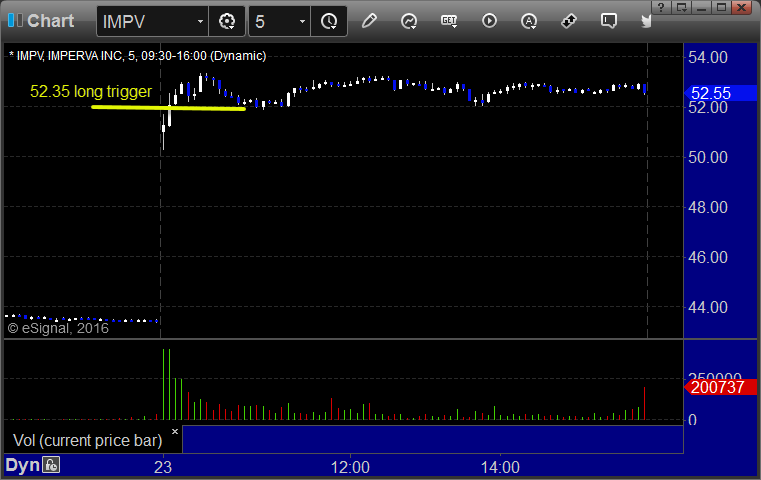The height and width of the screenshot is (480, 761).
Task: Toggle the Dyn lock icon
Action: click(x=50, y=465)
